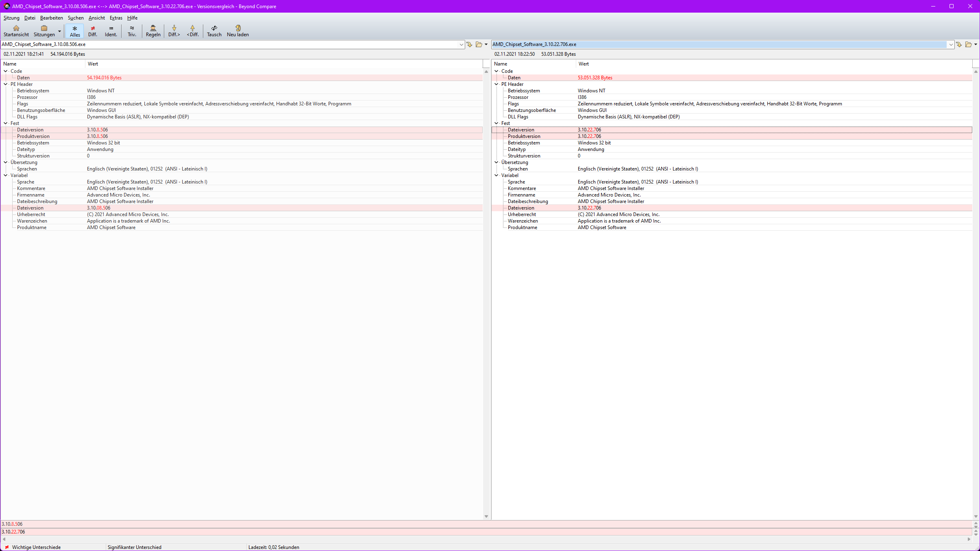Toggle the Ident. identical-items filter
This screenshot has height=551, width=980.
[111, 31]
